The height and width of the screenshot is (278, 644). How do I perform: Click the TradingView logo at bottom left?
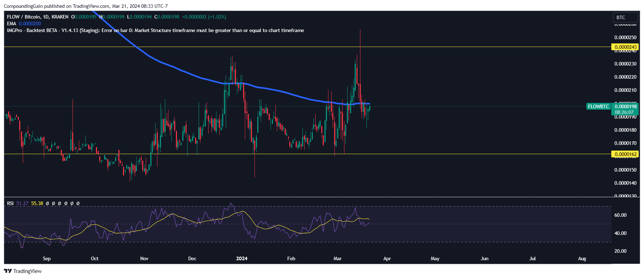23,271
